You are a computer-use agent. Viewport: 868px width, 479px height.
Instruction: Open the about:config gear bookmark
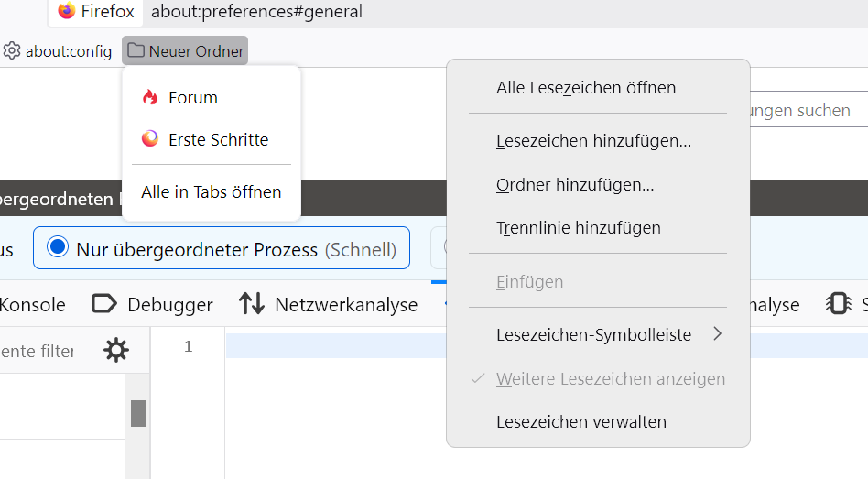point(57,51)
